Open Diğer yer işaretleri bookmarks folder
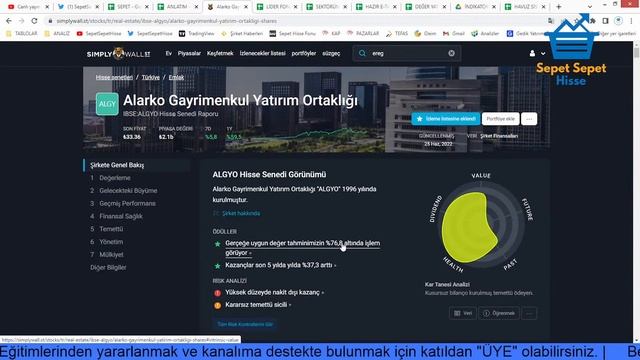This screenshot has height=360, width=640. [616, 33]
